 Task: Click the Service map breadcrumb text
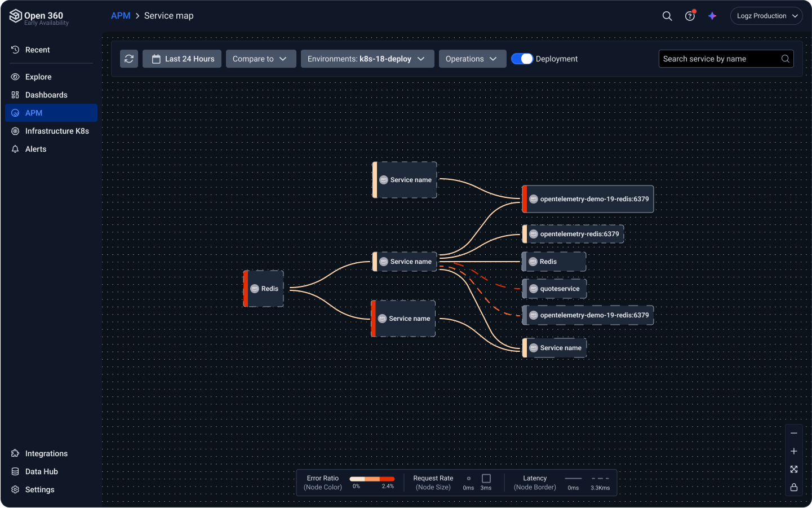[x=169, y=16]
